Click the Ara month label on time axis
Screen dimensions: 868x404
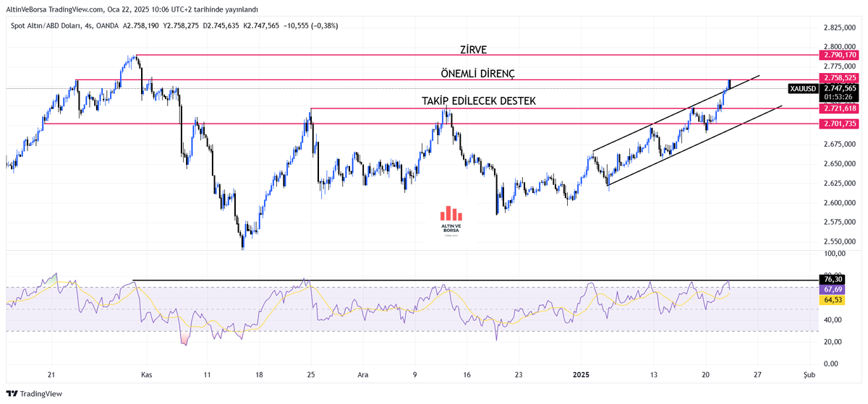pyautogui.click(x=363, y=376)
